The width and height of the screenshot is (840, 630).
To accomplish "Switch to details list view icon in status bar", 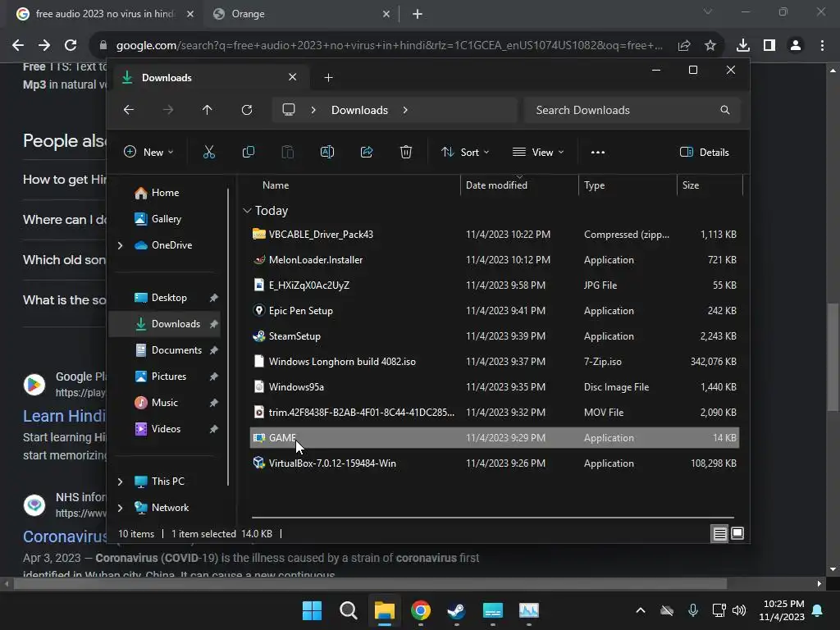I will coord(720,533).
